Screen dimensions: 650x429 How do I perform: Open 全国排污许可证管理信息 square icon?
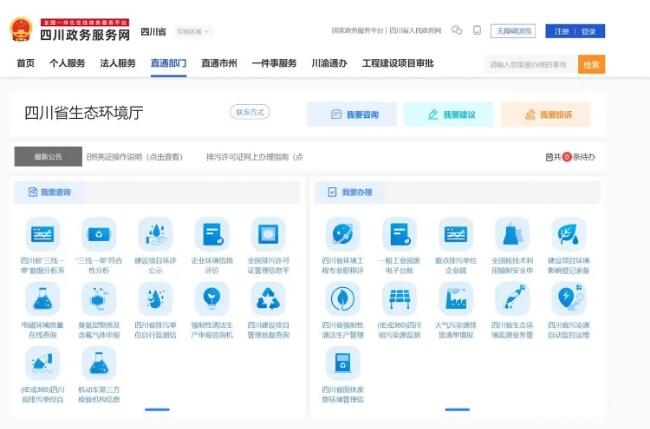click(x=268, y=235)
